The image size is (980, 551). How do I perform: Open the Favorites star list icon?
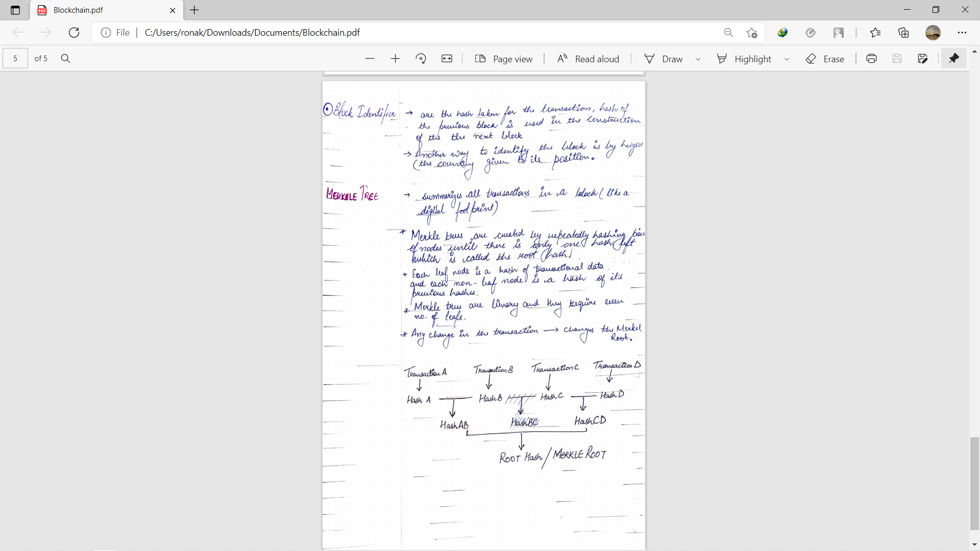(875, 33)
